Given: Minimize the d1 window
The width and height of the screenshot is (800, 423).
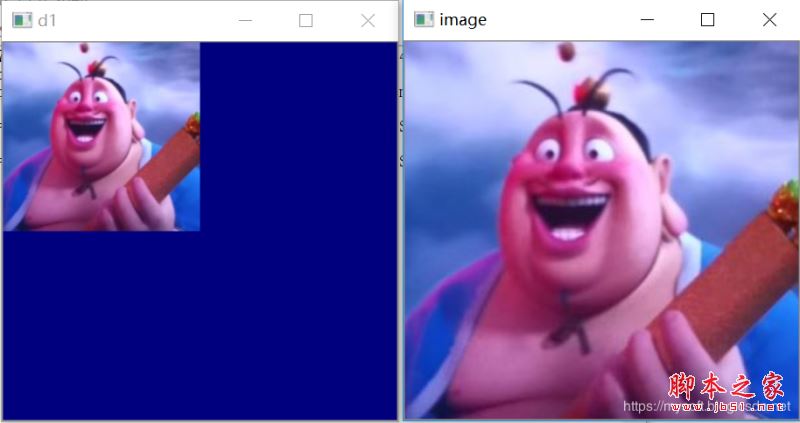Looking at the screenshot, I should click(x=245, y=20).
